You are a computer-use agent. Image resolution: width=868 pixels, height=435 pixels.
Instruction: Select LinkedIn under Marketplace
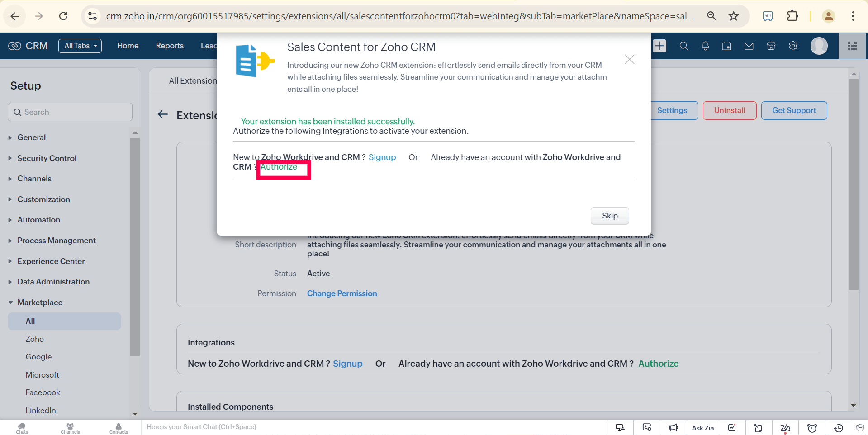(x=41, y=411)
